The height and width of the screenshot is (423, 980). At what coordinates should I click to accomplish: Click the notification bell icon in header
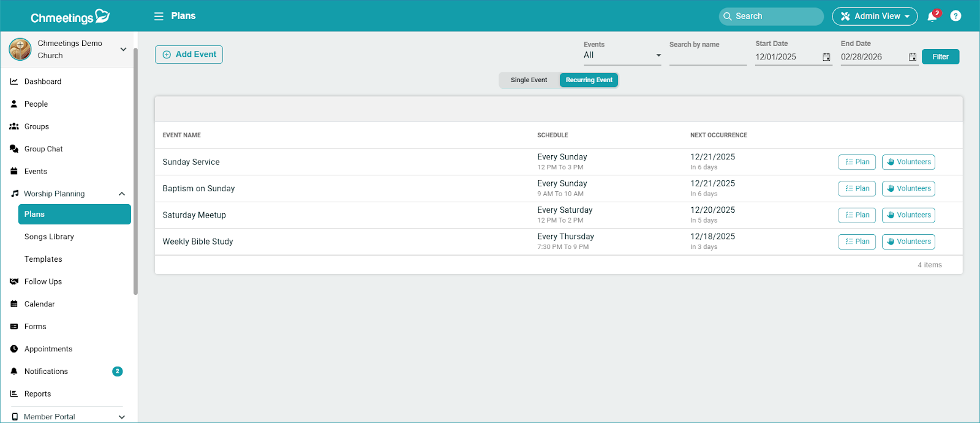pyautogui.click(x=932, y=17)
